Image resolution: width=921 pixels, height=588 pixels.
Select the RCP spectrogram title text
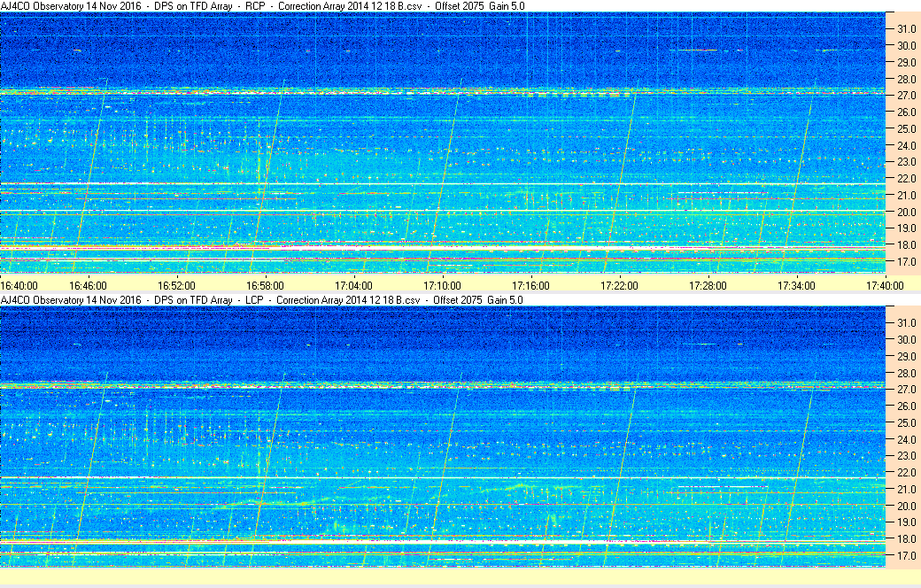(262, 6)
